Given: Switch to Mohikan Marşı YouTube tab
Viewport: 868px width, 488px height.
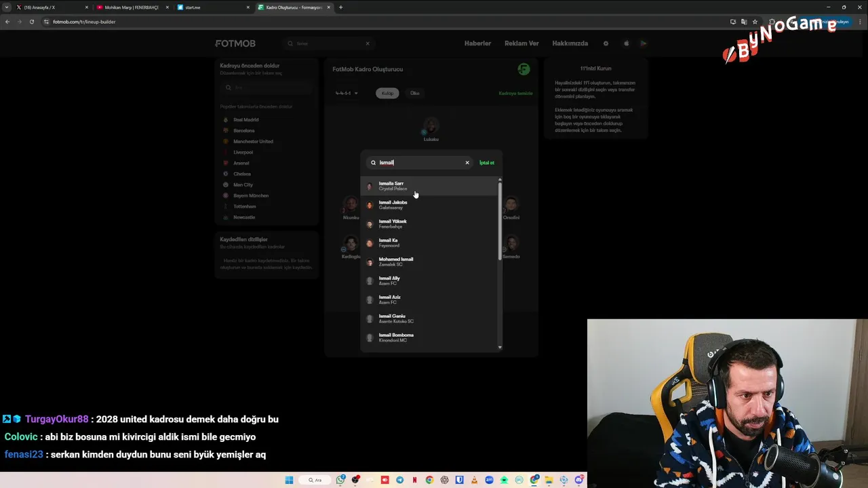Looking at the screenshot, I should 132,7.
